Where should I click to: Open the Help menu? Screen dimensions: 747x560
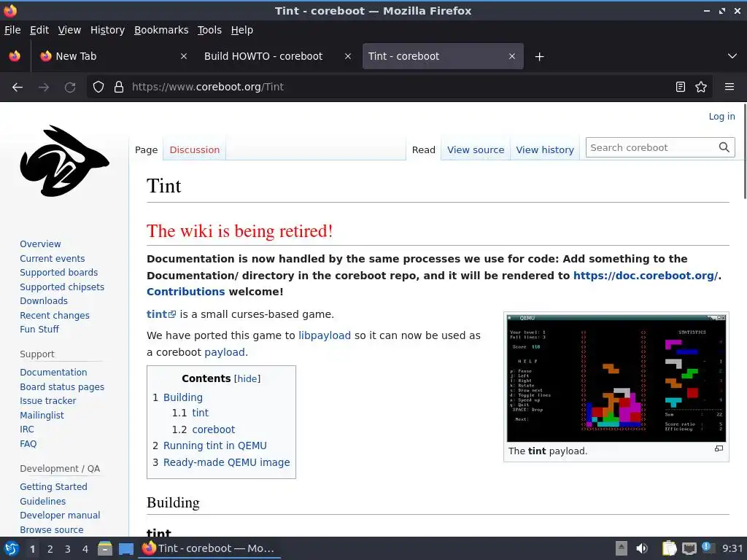(242, 30)
